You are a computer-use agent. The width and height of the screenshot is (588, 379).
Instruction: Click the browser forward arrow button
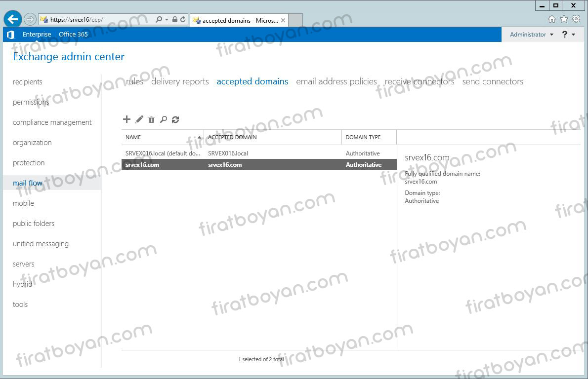coord(30,19)
